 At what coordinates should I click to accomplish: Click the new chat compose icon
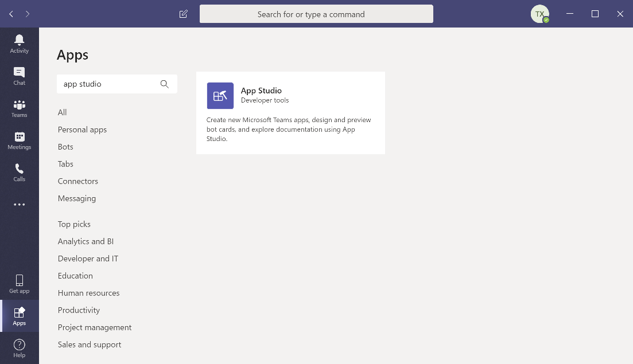(183, 14)
